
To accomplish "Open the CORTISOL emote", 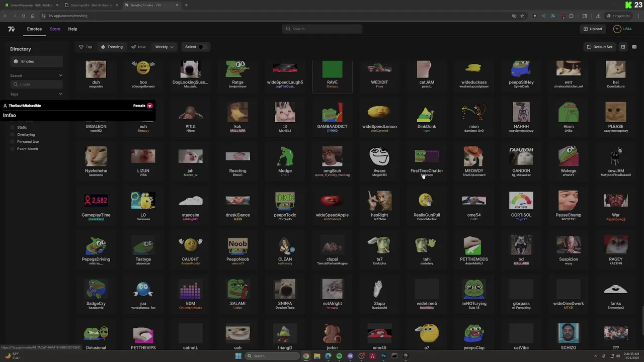I will (521, 205).
